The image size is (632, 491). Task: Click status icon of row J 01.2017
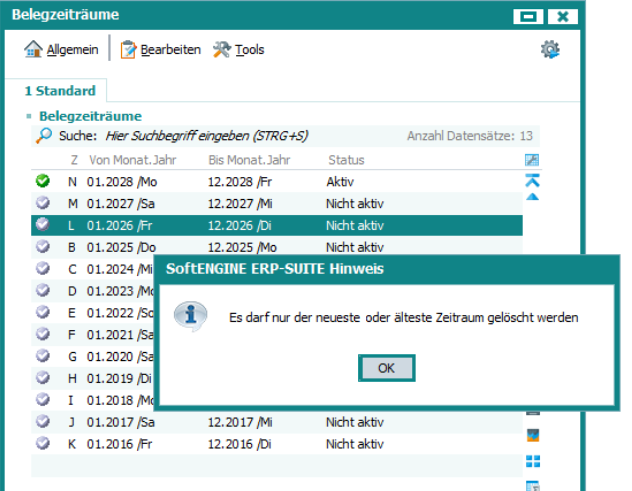42,422
